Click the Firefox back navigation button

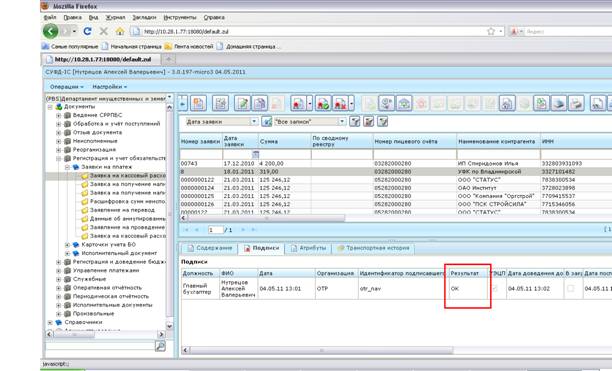(x=50, y=31)
